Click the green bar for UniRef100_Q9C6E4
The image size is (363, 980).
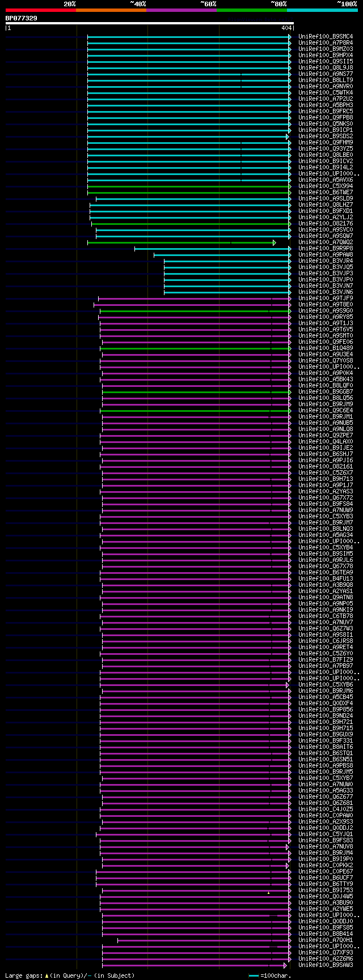(196, 411)
